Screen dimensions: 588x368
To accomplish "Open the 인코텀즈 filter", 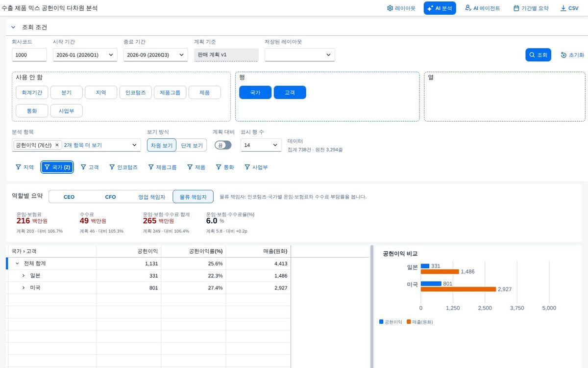I will tap(123, 167).
